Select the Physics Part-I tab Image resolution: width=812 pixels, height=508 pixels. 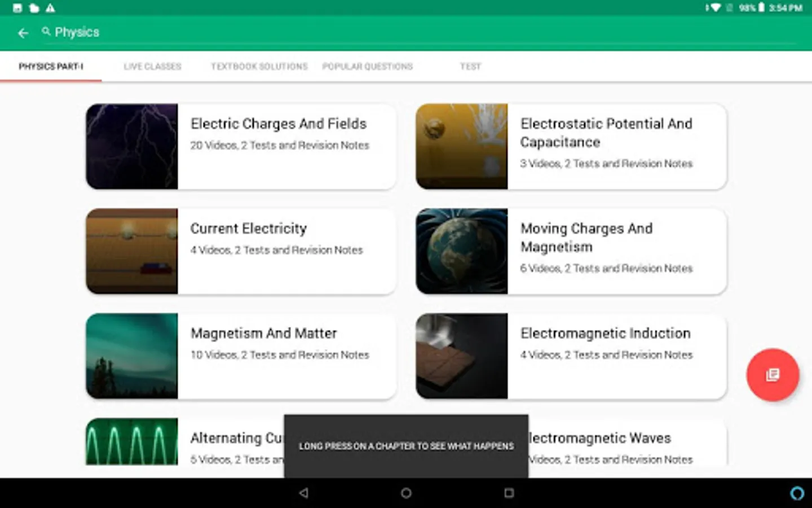pos(51,67)
